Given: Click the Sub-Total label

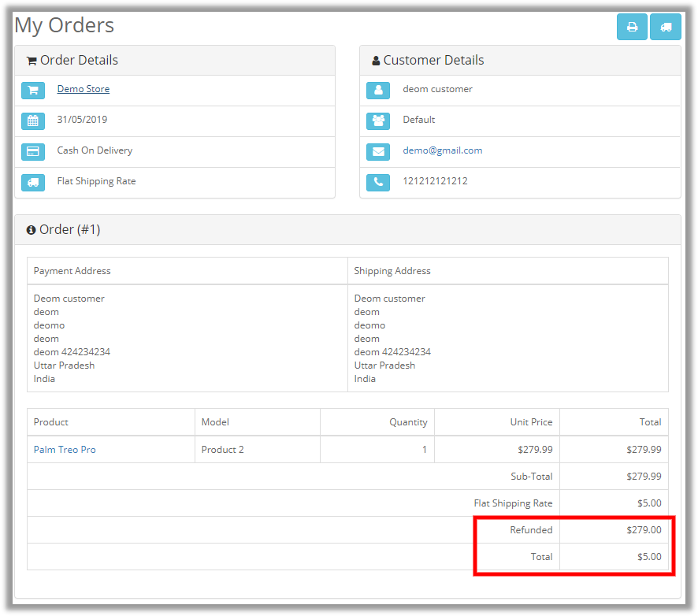Looking at the screenshot, I should pyautogui.click(x=532, y=477).
